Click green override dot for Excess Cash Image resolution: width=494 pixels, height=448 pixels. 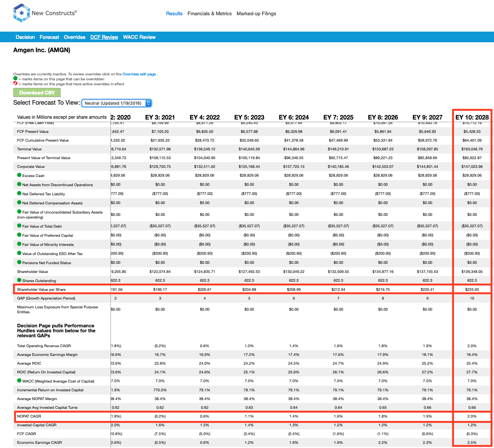pos(19,175)
